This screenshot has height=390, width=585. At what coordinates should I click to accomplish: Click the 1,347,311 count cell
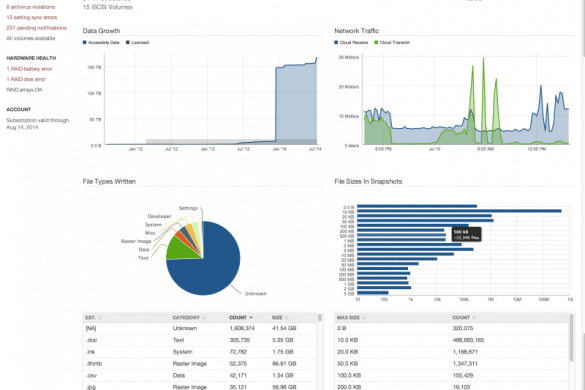pyautogui.click(x=465, y=364)
